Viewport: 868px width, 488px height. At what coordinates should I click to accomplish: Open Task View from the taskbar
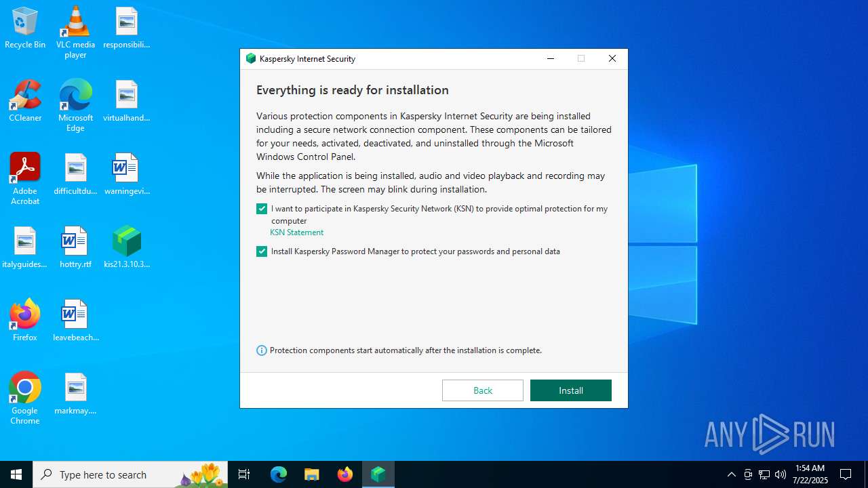click(244, 474)
